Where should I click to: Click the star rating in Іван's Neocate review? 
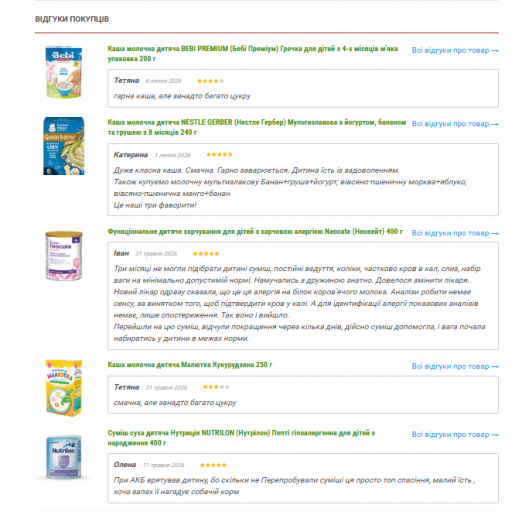click(x=206, y=254)
